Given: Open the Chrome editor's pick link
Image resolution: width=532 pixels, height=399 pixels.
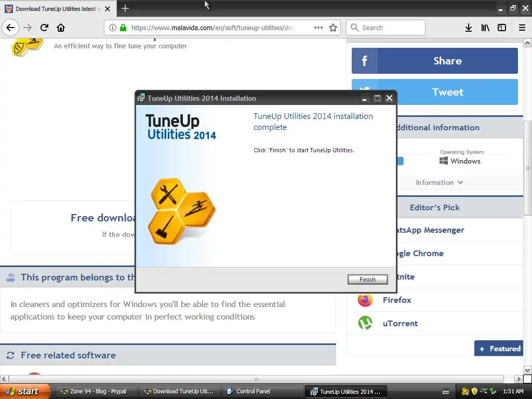Looking at the screenshot, I should pyautogui.click(x=420, y=254).
